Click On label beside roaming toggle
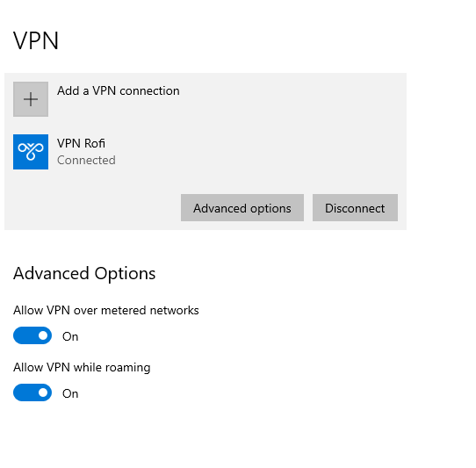 [x=70, y=393]
